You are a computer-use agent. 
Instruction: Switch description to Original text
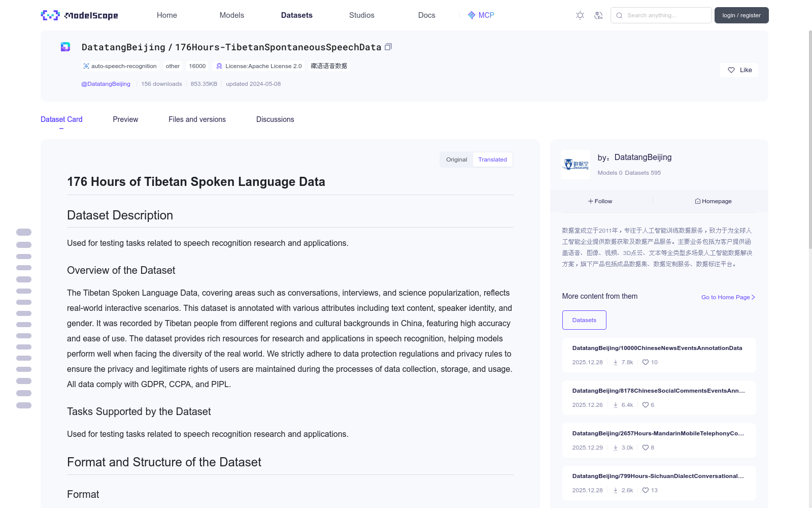tap(456, 160)
